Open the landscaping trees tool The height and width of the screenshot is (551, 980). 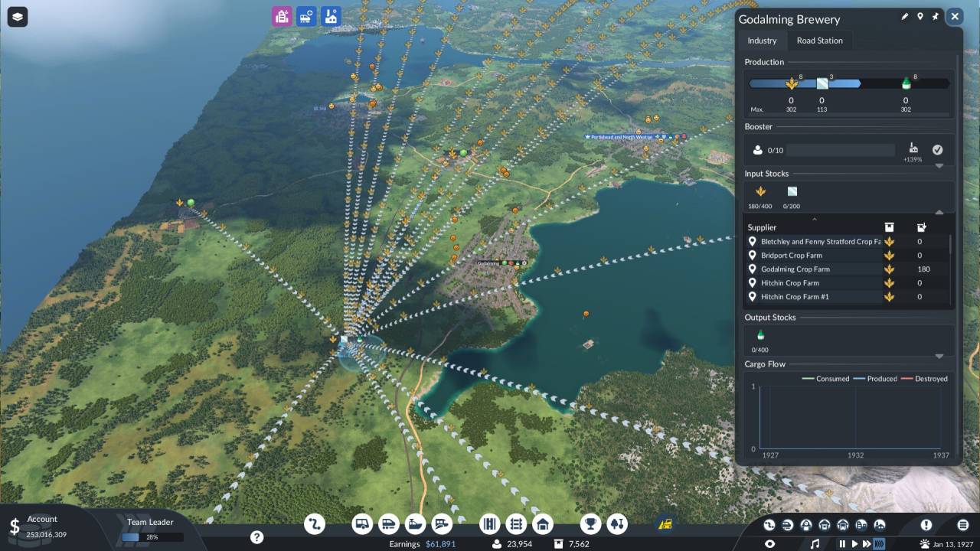[x=617, y=523]
